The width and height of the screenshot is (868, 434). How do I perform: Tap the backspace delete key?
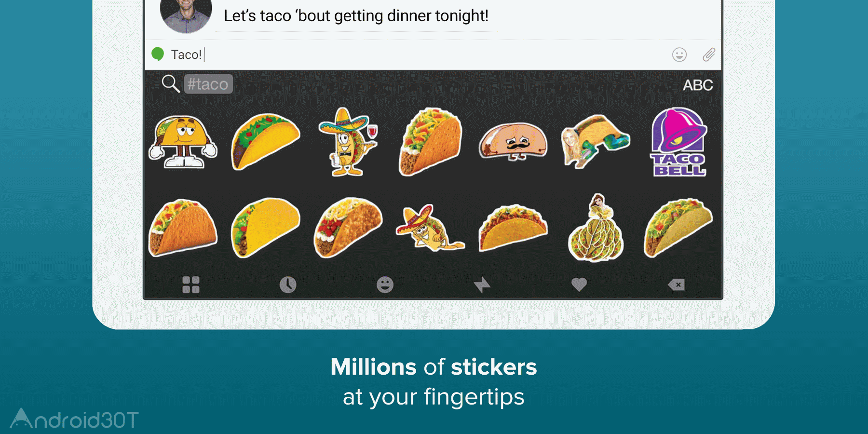(676, 285)
